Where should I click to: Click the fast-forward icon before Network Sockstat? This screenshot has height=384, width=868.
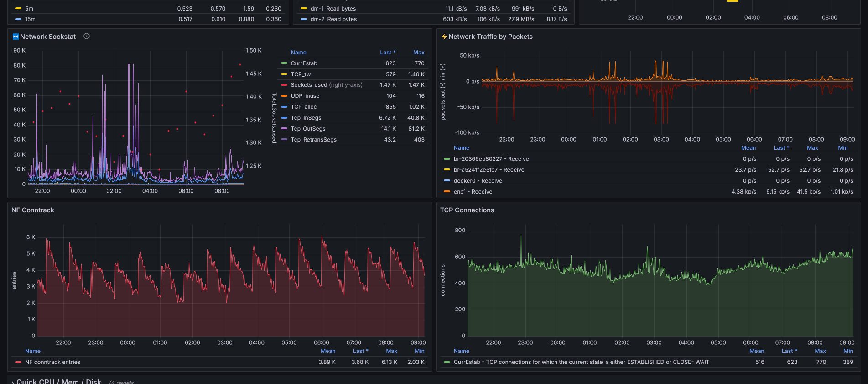pyautogui.click(x=16, y=37)
